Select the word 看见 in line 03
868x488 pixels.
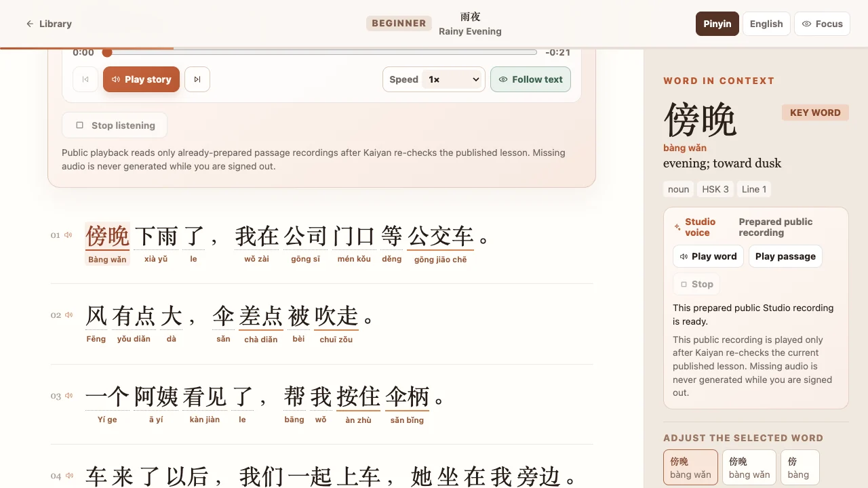pyautogui.click(x=205, y=405)
